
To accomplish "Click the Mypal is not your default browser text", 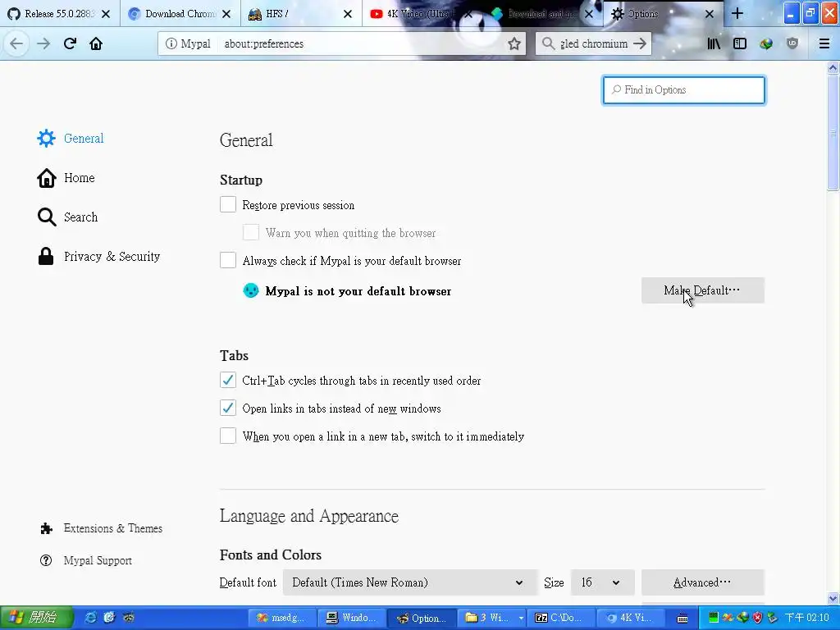I will pos(358,291).
